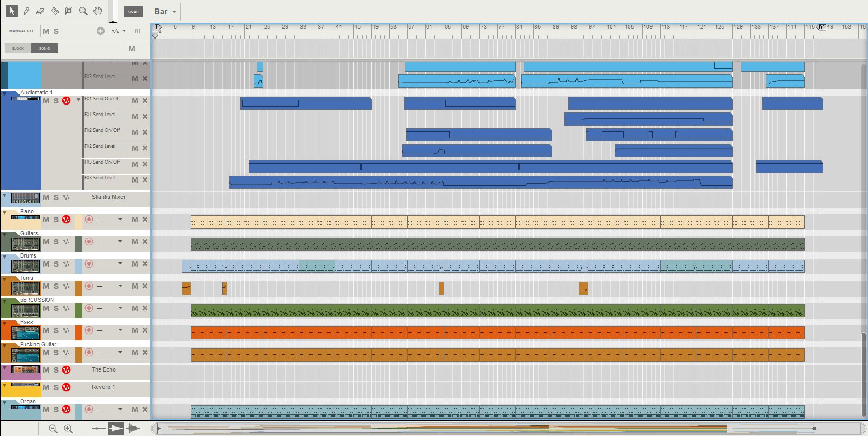Open the Bar snap value dropdown
This screenshot has width=868, height=436.
pyautogui.click(x=165, y=12)
